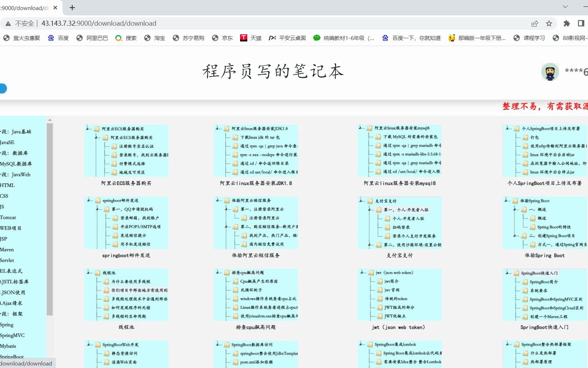Click the 支付宝支付 caption text

400,255
